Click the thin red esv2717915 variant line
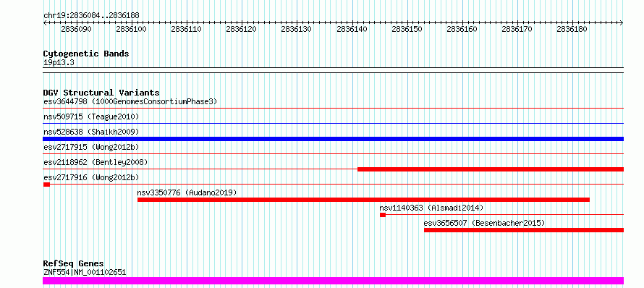Viewport: 644px width, 288px height. 333,154
